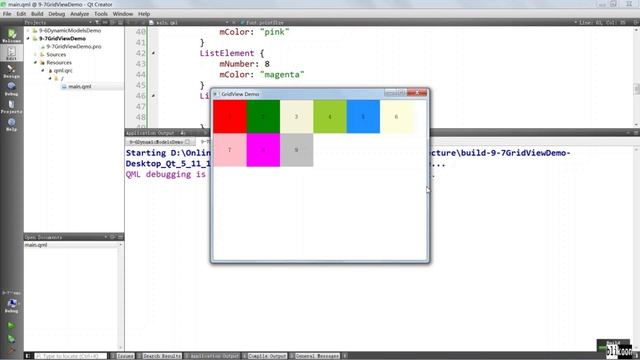Image resolution: width=640 pixels, height=360 pixels.
Task: Click the dodger blue grid cell
Action: click(363, 117)
